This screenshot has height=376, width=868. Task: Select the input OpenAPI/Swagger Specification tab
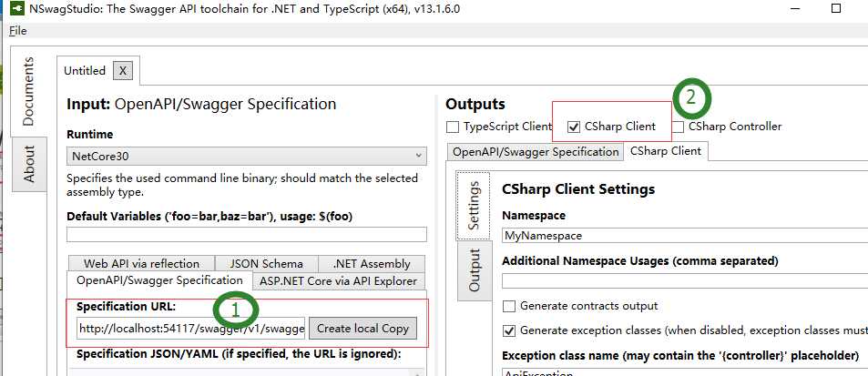point(159,280)
